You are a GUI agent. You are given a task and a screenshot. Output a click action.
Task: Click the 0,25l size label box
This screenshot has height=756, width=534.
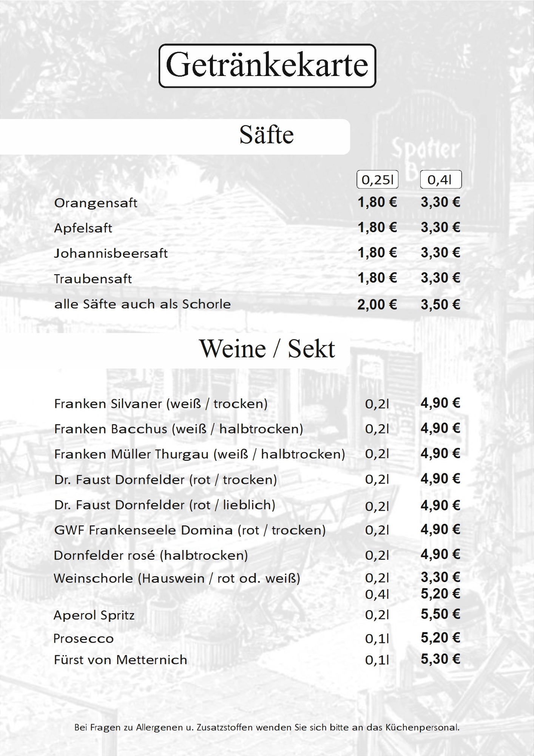point(378,180)
